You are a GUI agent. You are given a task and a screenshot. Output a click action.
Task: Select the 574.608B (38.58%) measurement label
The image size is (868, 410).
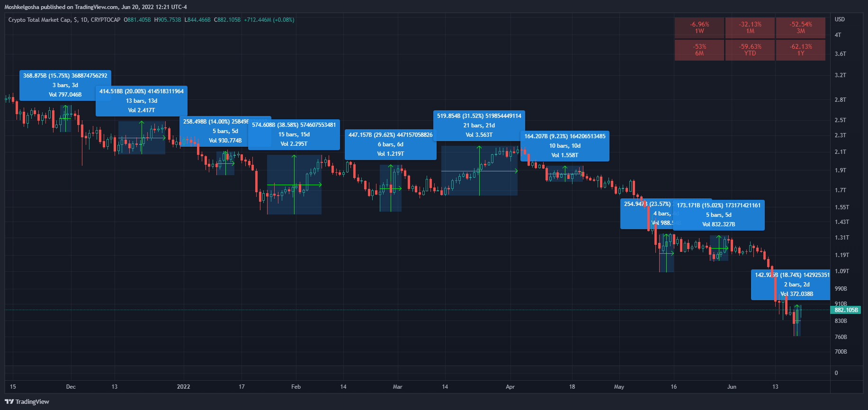pyautogui.click(x=294, y=134)
